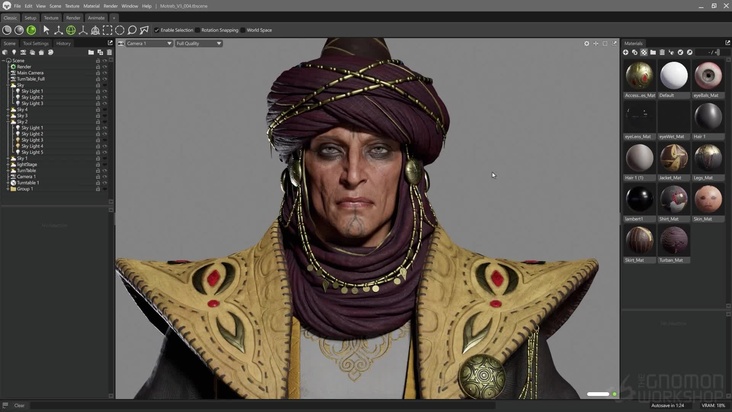
Task: Choose the rectangular marquee selection tool
Action: 107,30
